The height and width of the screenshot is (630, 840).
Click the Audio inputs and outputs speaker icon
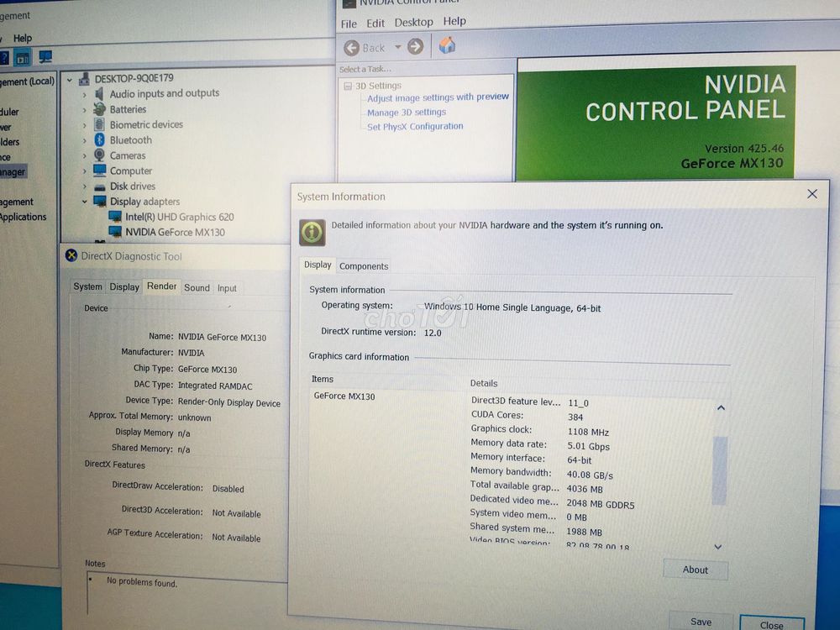98,94
